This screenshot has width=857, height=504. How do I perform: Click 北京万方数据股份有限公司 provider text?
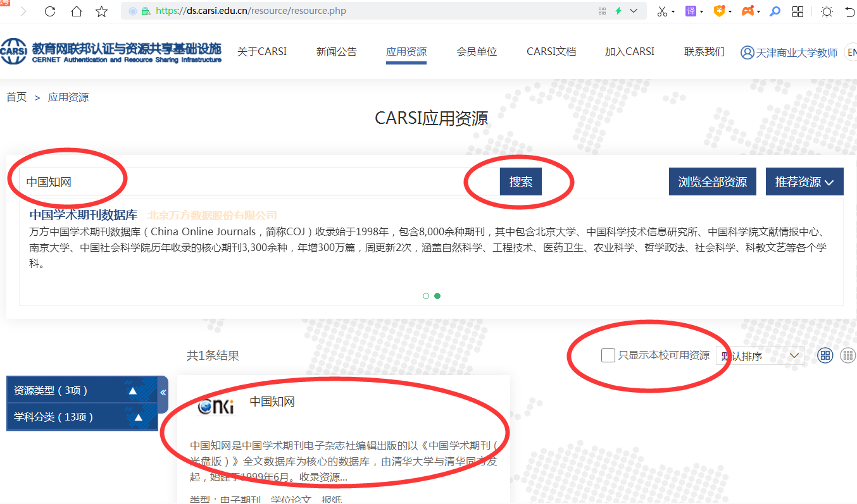[213, 216]
